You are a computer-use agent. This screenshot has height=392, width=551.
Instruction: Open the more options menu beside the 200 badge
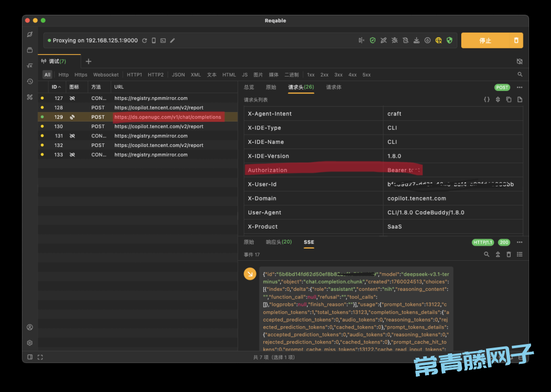[x=519, y=242]
